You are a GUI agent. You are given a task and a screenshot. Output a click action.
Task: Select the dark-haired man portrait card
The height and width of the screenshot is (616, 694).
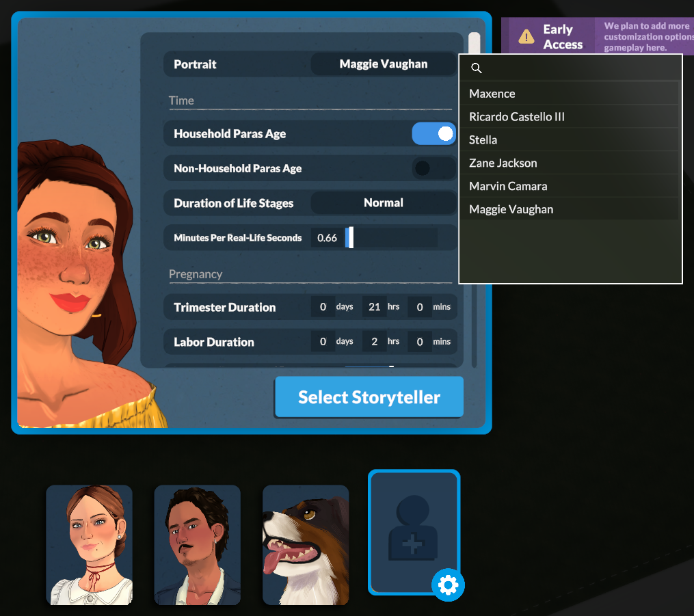pyautogui.click(x=198, y=545)
